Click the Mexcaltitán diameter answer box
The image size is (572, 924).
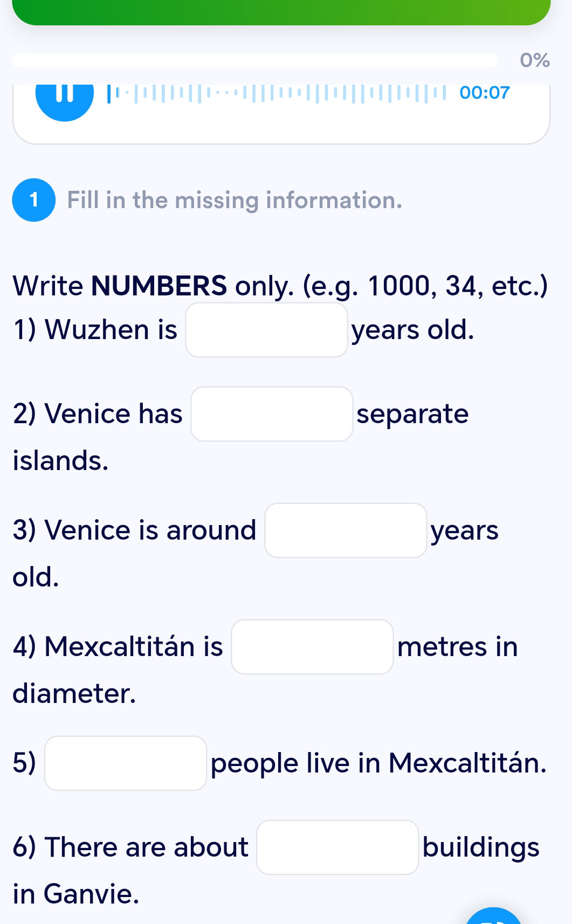click(313, 647)
